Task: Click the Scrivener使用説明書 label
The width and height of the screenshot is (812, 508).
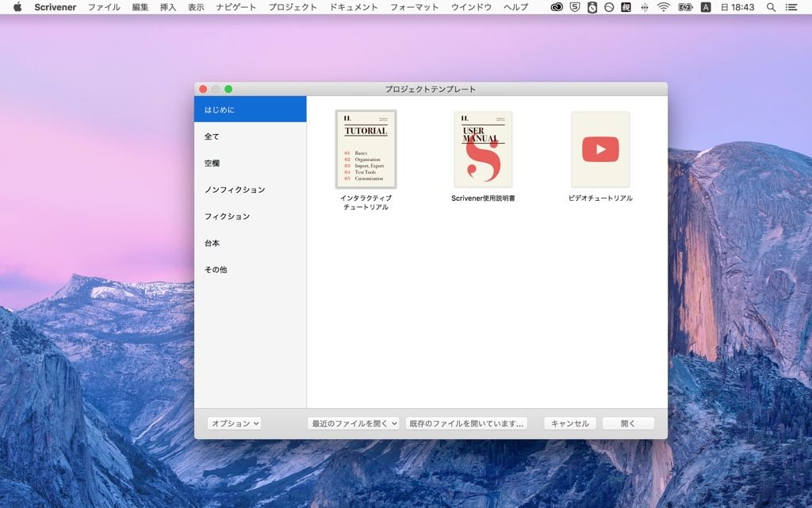Action: tap(483, 198)
